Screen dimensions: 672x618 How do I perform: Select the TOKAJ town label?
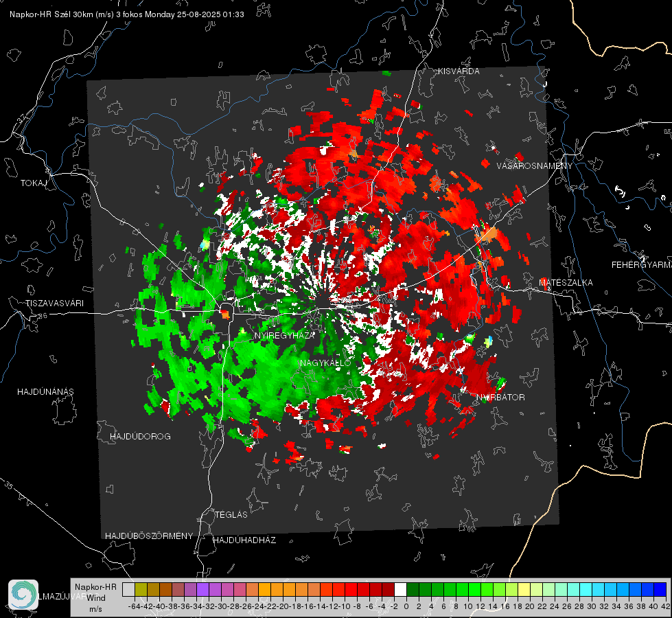(34, 183)
